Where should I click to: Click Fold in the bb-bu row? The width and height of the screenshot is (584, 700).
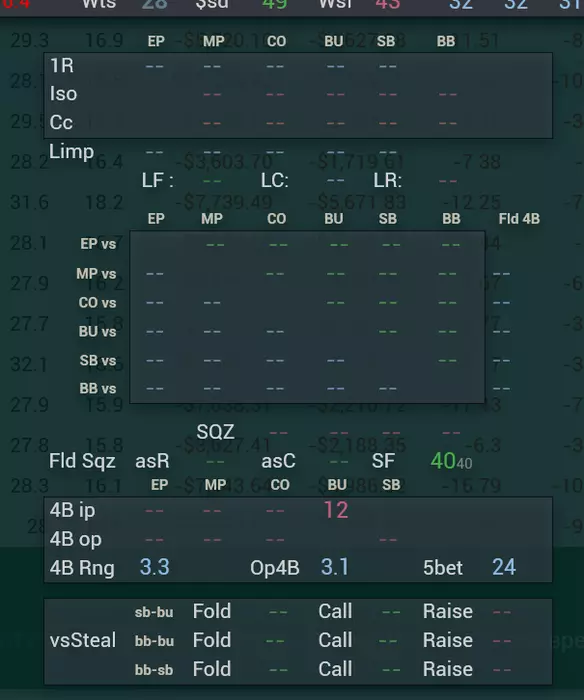pyautogui.click(x=212, y=640)
